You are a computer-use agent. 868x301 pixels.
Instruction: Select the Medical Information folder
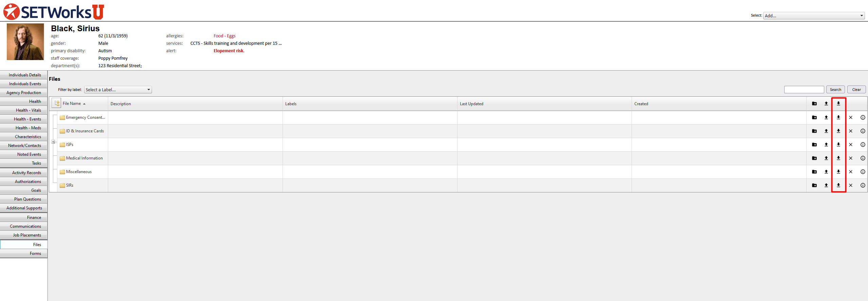pos(84,158)
